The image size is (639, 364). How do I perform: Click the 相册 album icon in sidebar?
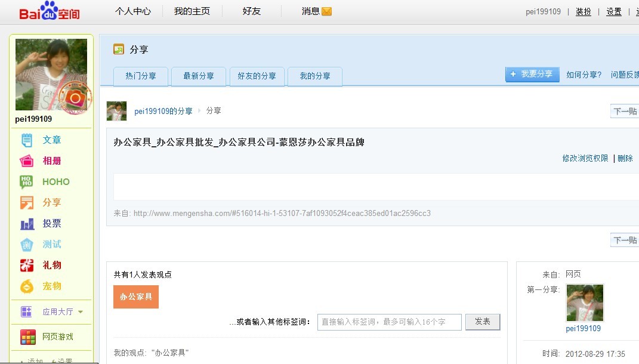tap(26, 161)
